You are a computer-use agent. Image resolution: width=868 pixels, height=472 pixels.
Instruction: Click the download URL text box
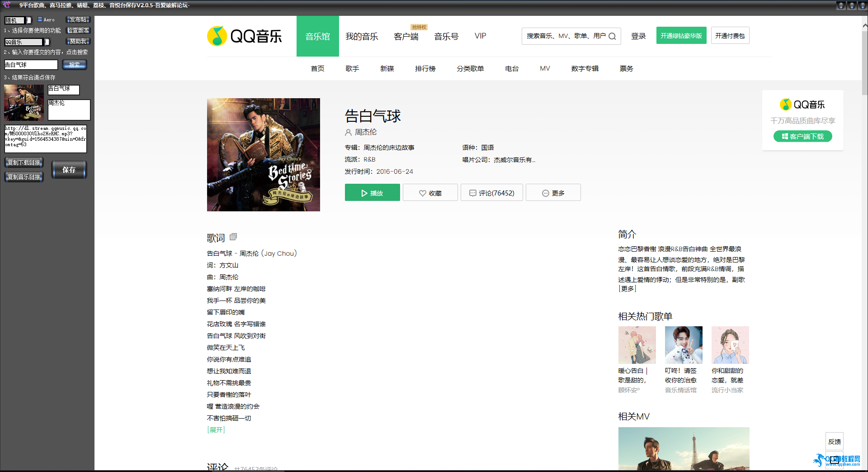[x=45, y=139]
